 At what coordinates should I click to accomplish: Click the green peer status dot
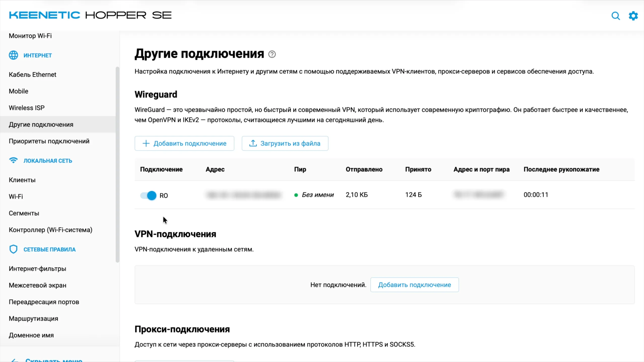(296, 195)
